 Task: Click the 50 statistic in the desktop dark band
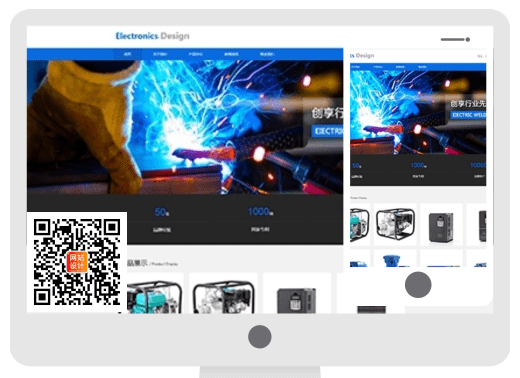pyautogui.click(x=162, y=212)
